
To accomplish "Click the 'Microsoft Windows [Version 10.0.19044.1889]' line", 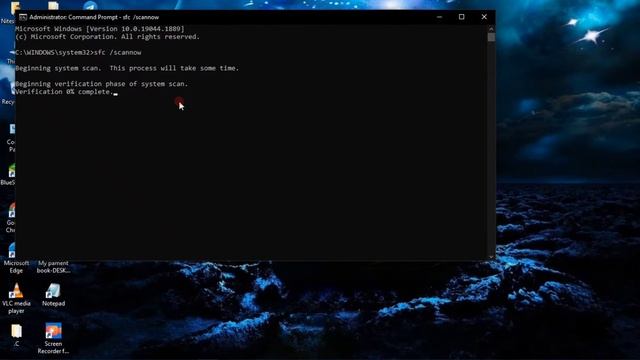I will tap(100, 29).
